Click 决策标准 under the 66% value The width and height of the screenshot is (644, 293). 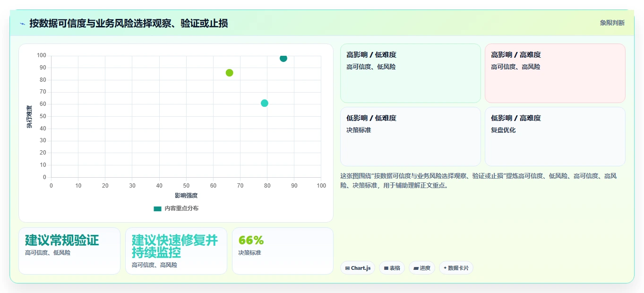249,253
